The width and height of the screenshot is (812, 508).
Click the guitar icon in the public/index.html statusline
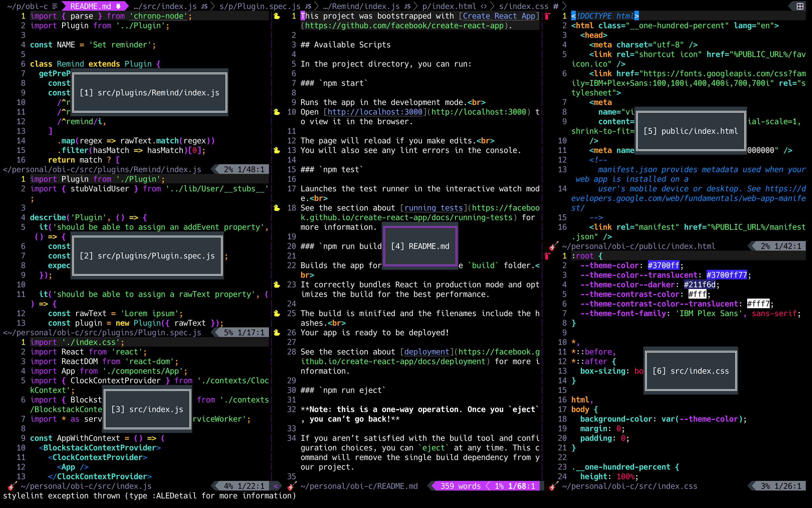point(554,246)
